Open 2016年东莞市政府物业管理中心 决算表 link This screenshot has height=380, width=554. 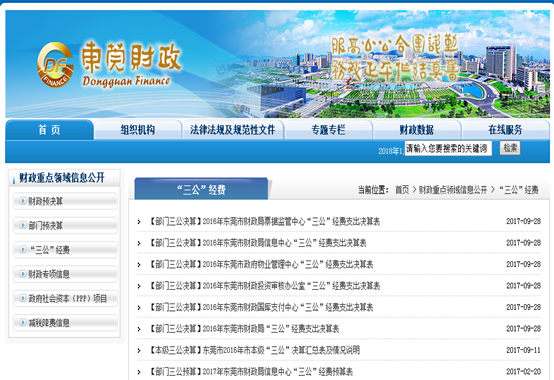pos(260,265)
